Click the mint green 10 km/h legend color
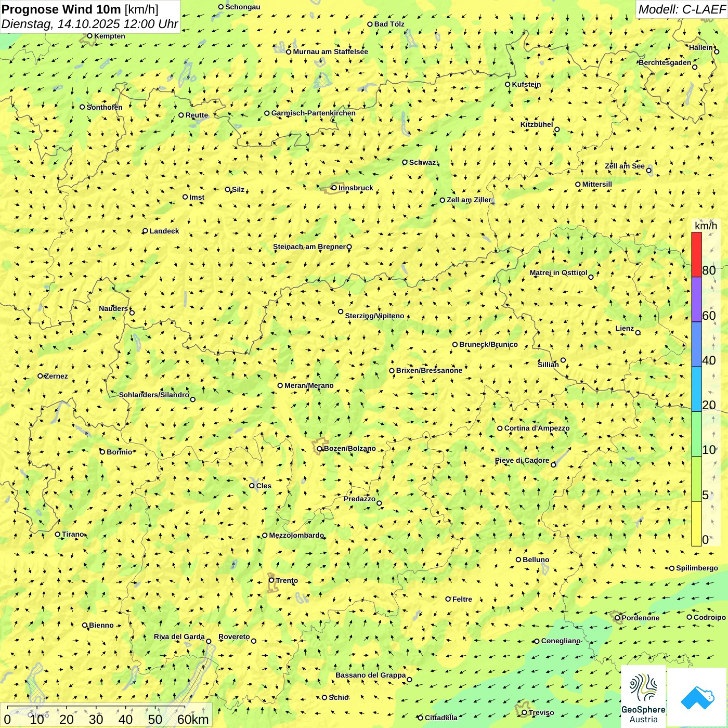The height and width of the screenshot is (728, 728). click(696, 434)
